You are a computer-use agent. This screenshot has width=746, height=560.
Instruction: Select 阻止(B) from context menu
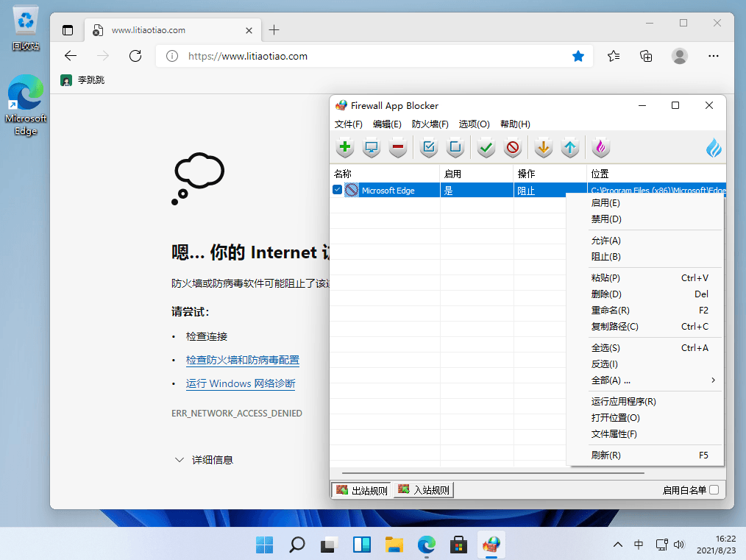644,257
